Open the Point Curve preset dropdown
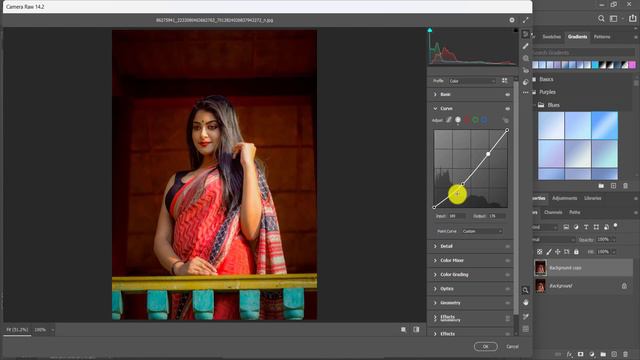 [482, 231]
